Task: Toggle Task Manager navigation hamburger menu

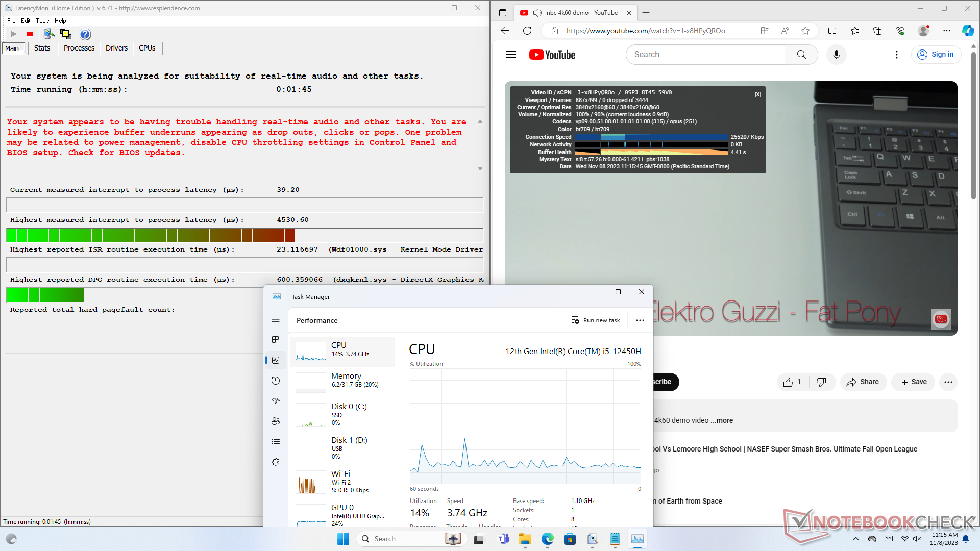Action: 276,320
